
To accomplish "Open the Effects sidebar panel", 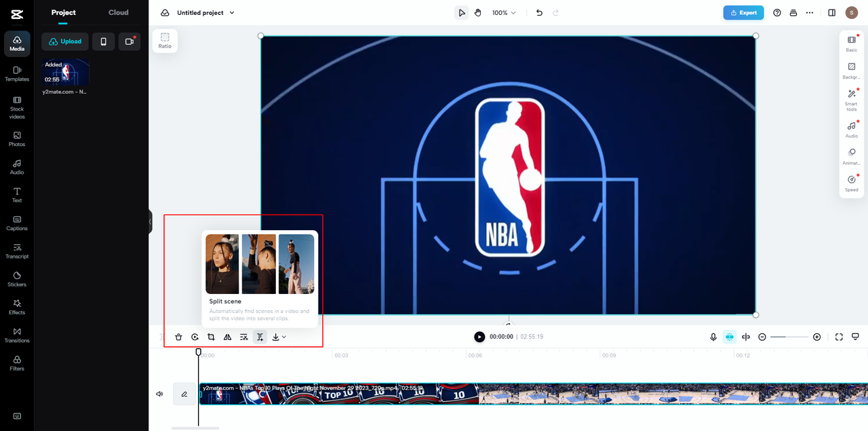I will point(17,307).
